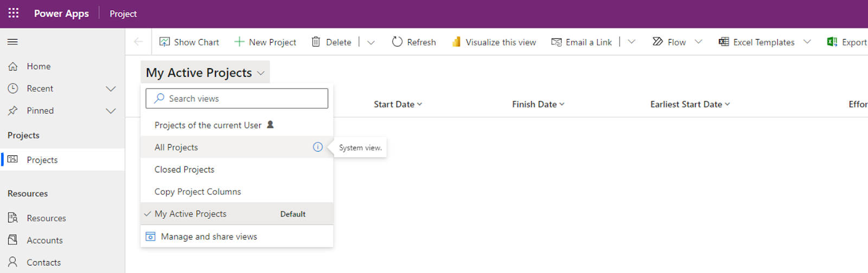The width and height of the screenshot is (868, 273).
Task: Click the Resources sidebar icon
Action: [x=13, y=218]
